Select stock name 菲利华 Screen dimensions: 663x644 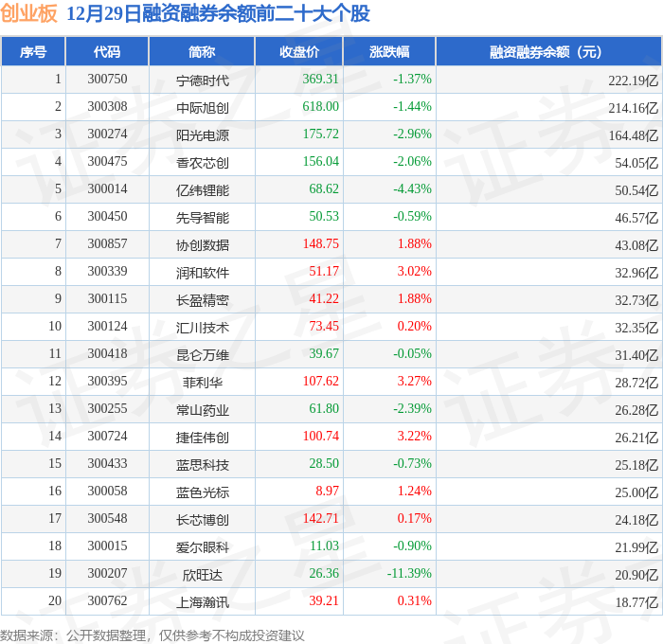(x=203, y=383)
